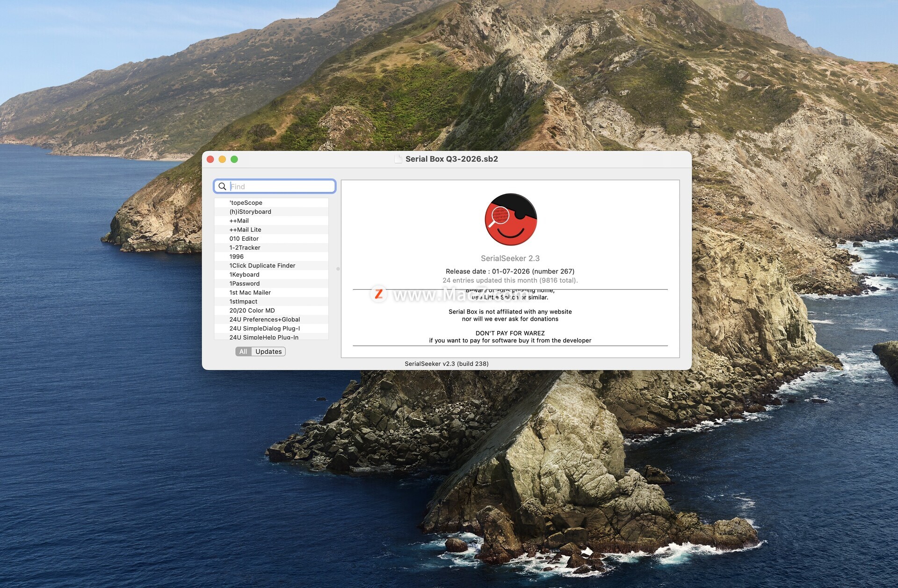This screenshot has width=898, height=588.
Task: Click the Release date line
Action: (x=510, y=272)
